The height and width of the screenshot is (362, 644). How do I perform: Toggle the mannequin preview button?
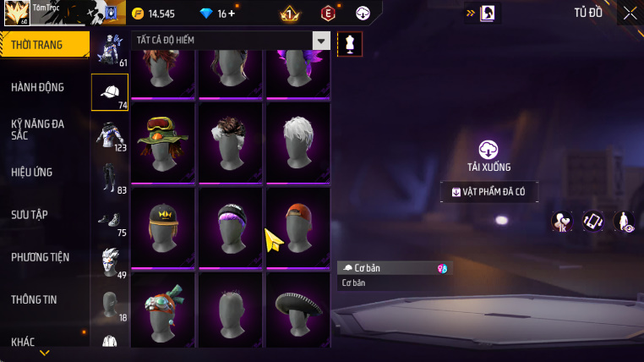tap(350, 44)
